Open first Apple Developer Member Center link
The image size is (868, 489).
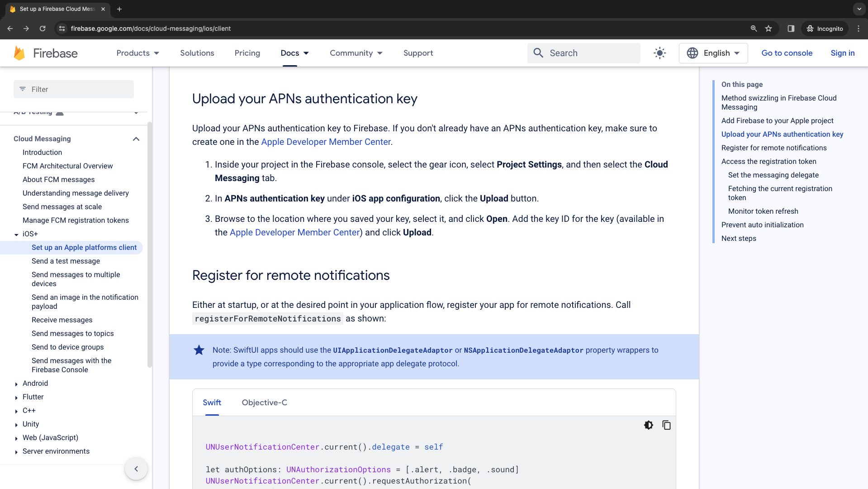pos(326,142)
